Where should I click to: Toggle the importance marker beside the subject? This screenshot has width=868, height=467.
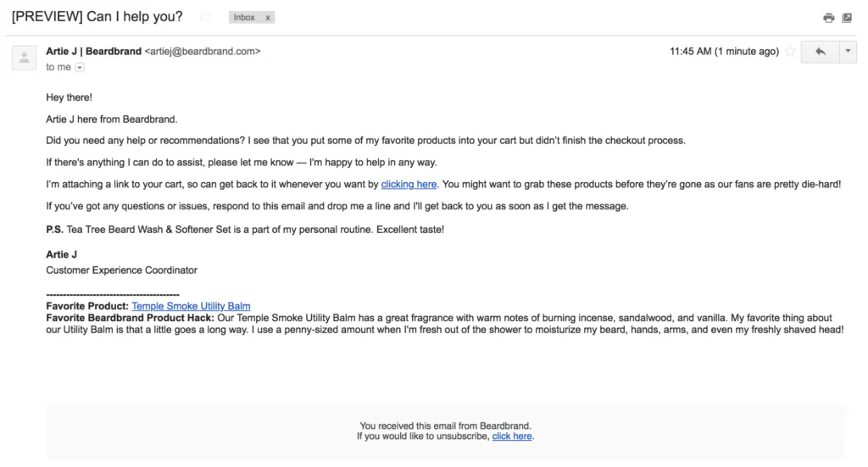tap(206, 17)
